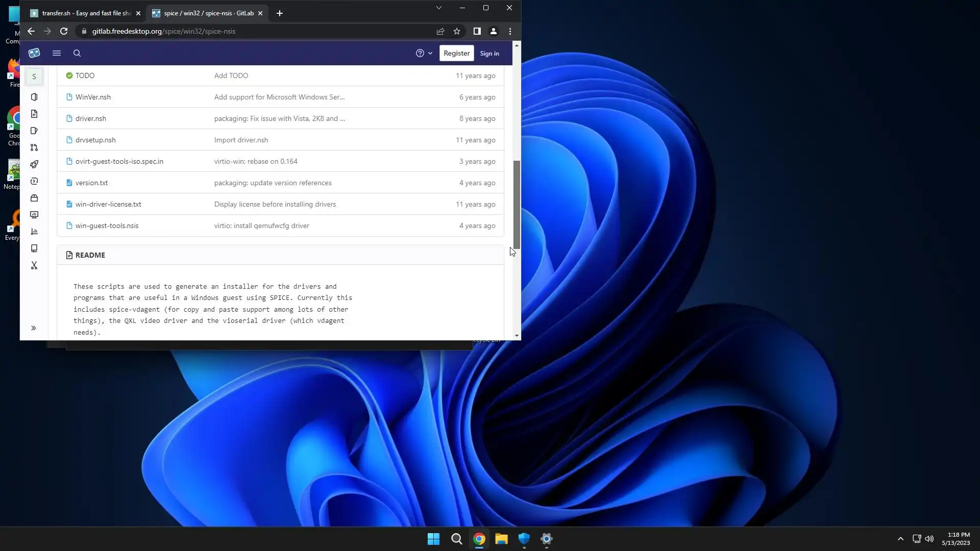Viewport: 980px width, 551px height.
Task: Open the win-guest-tools.nsis file link
Action: [x=107, y=226]
